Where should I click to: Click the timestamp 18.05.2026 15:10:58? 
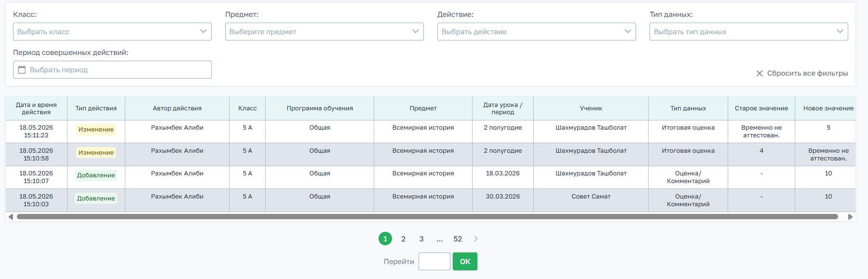tap(36, 155)
